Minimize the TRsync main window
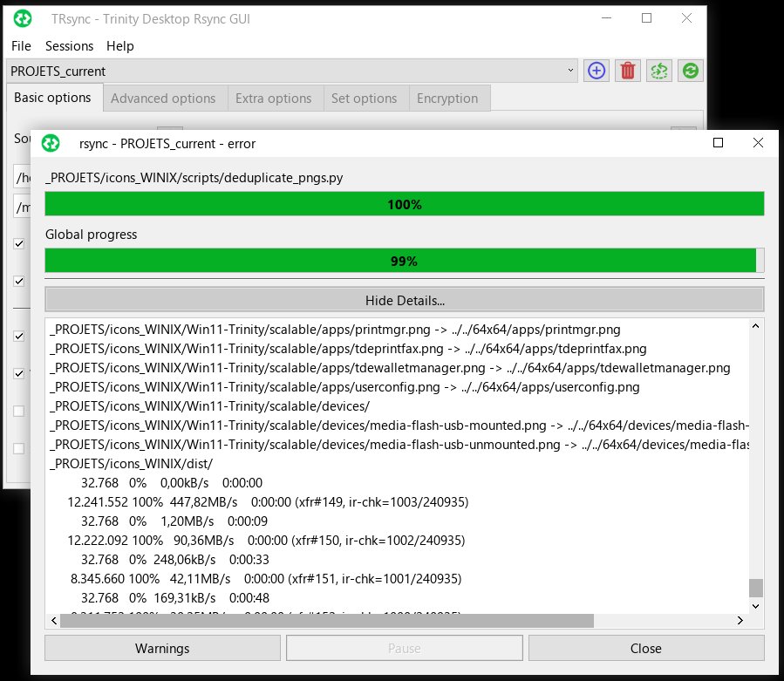Viewport: 784px width, 681px height. pyautogui.click(x=606, y=18)
